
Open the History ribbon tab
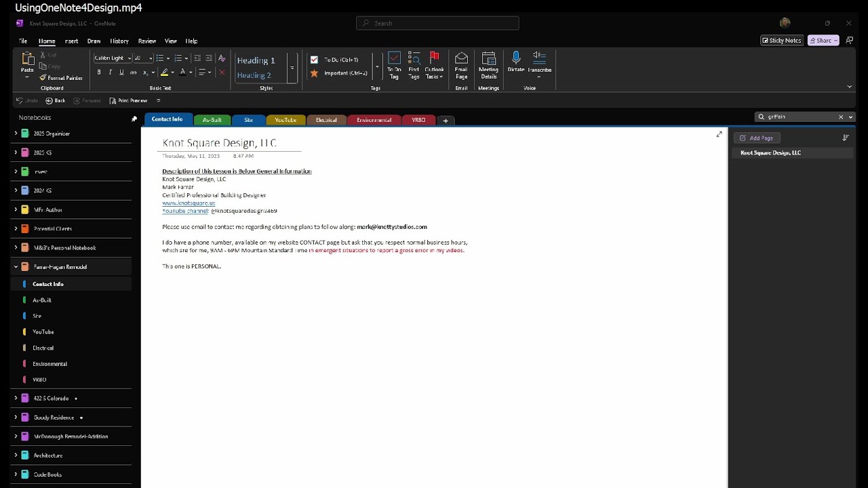click(x=119, y=41)
